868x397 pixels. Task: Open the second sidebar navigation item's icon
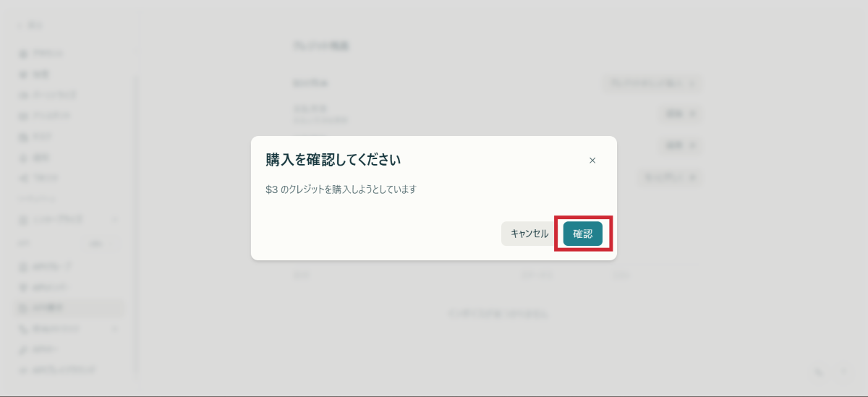24,74
